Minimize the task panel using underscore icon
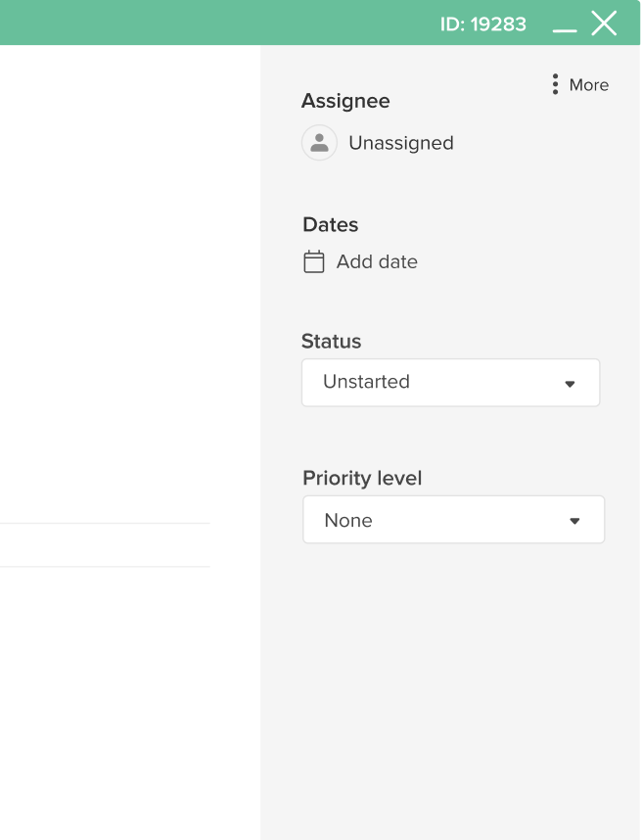The image size is (641, 840). [x=565, y=30]
